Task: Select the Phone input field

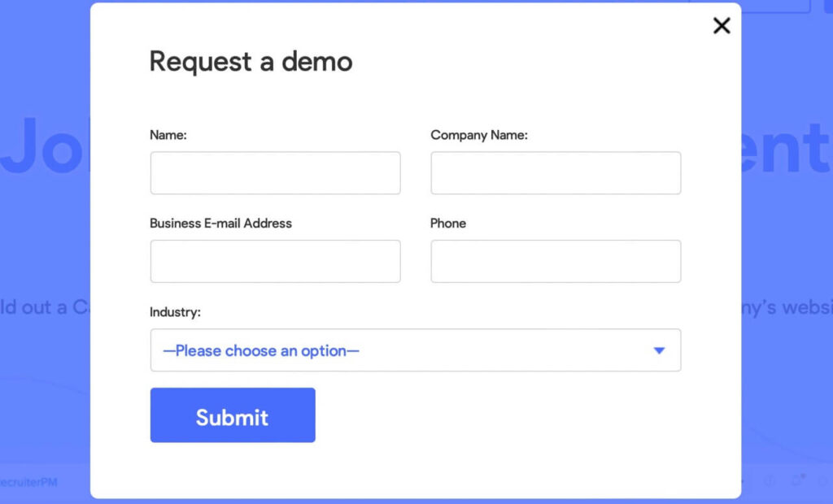Action: point(556,261)
